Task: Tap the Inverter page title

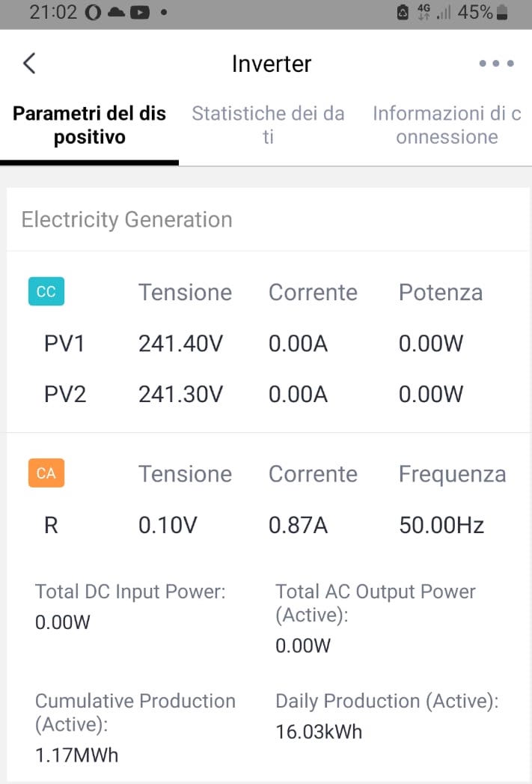Action: 272,64
